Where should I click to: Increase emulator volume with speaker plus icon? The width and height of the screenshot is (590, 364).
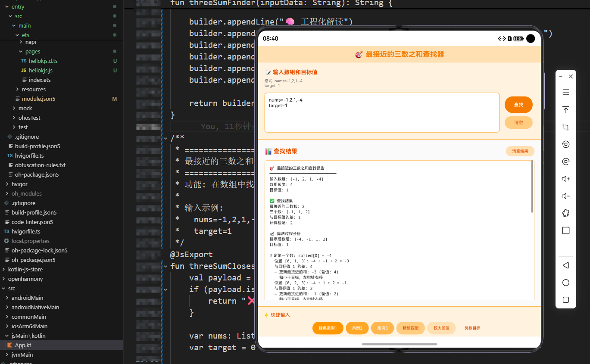tap(566, 179)
